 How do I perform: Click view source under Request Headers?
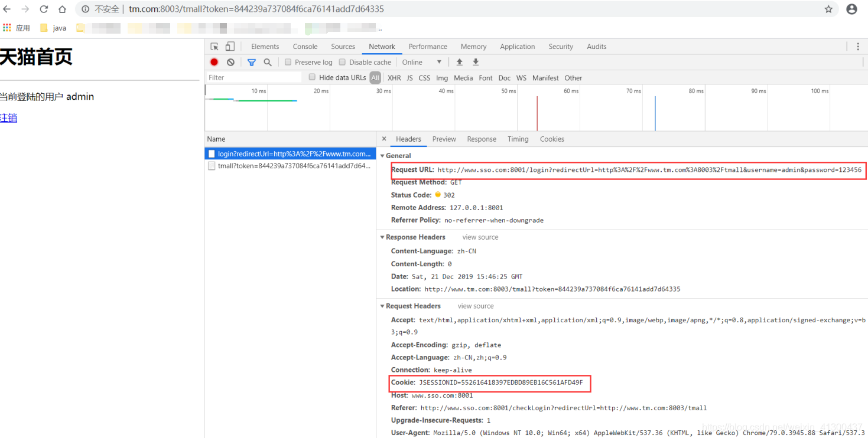[476, 306]
